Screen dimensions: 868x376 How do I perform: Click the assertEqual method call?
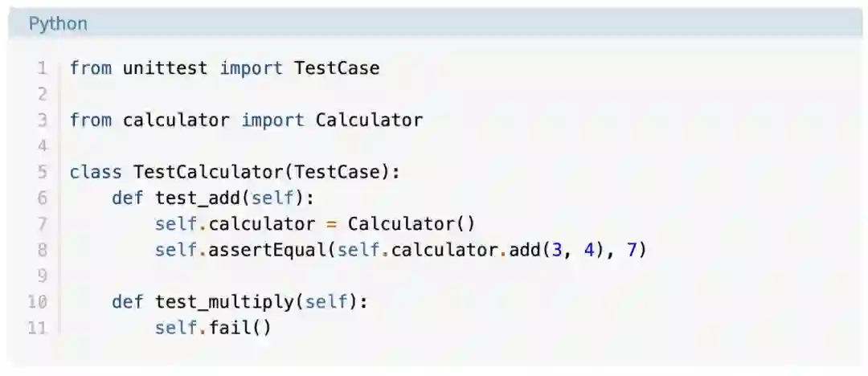coord(267,250)
